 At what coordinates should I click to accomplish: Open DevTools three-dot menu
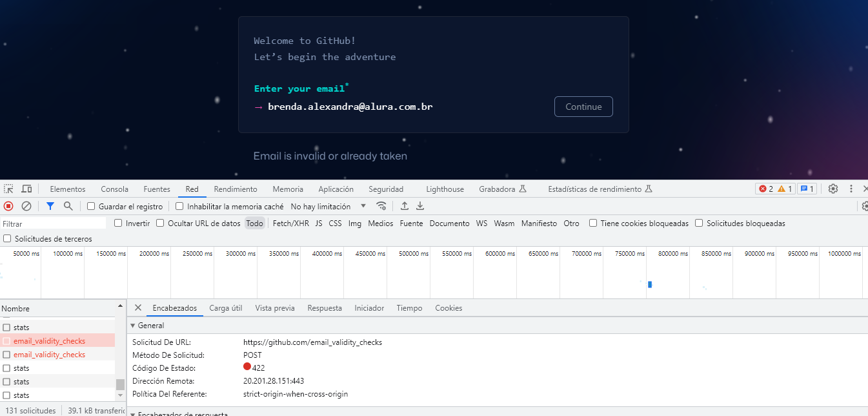tap(851, 189)
